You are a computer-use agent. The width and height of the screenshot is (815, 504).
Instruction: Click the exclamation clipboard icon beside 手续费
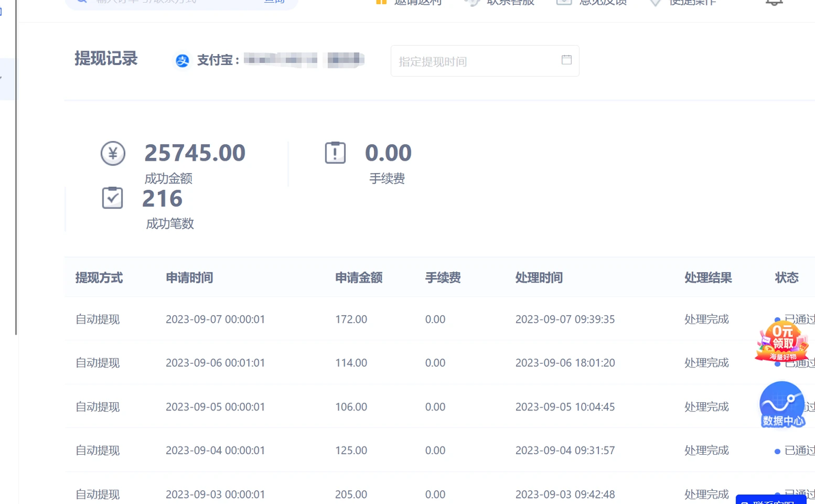[335, 152]
